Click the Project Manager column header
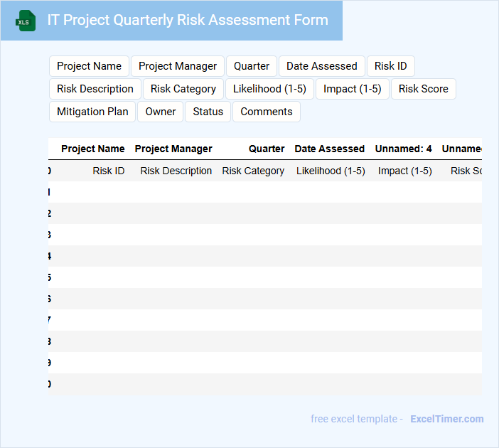 pyautogui.click(x=173, y=149)
